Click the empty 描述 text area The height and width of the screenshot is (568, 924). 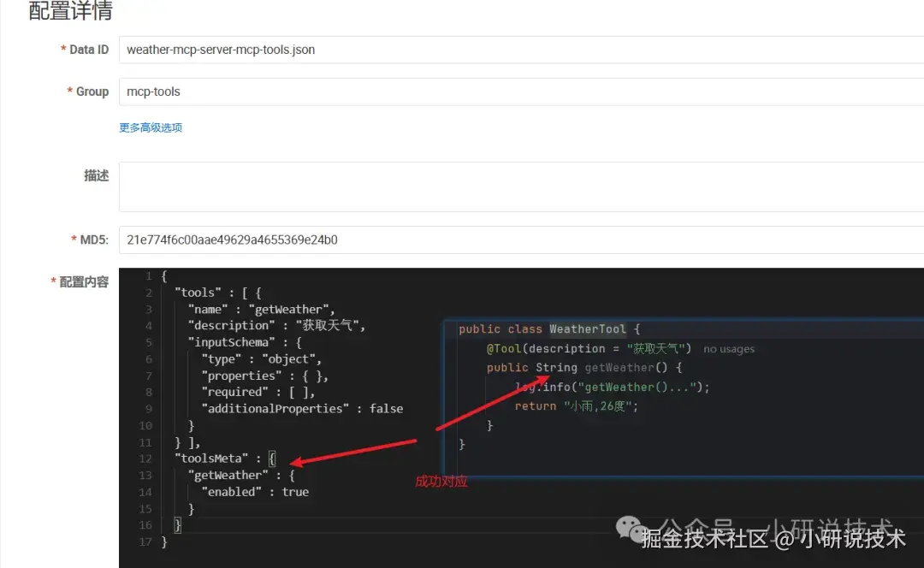click(x=522, y=186)
